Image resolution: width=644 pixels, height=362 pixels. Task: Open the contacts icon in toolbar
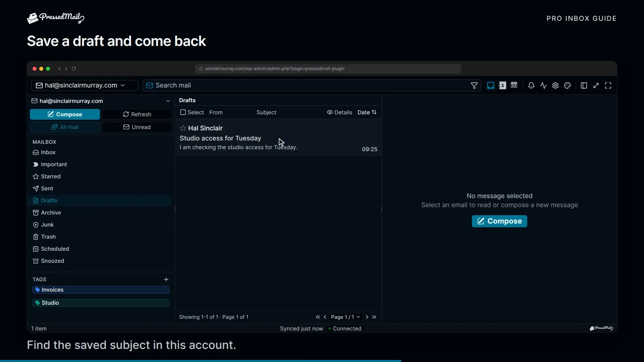coord(502,85)
